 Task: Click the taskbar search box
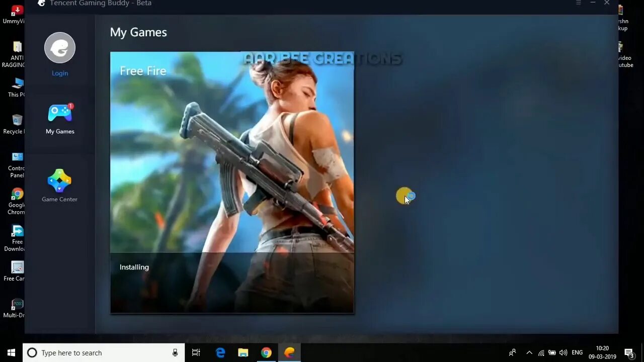click(x=104, y=352)
